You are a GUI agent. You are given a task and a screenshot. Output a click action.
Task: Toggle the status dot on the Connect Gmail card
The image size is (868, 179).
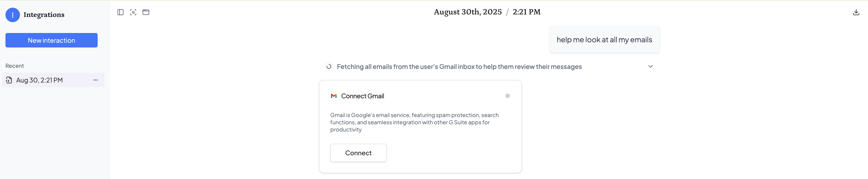click(507, 96)
